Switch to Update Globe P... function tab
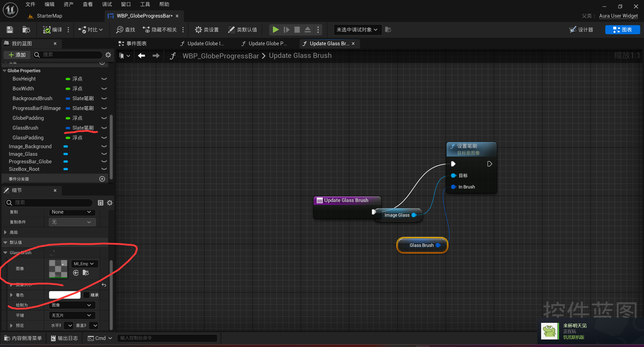The image size is (644, 347). tap(264, 44)
